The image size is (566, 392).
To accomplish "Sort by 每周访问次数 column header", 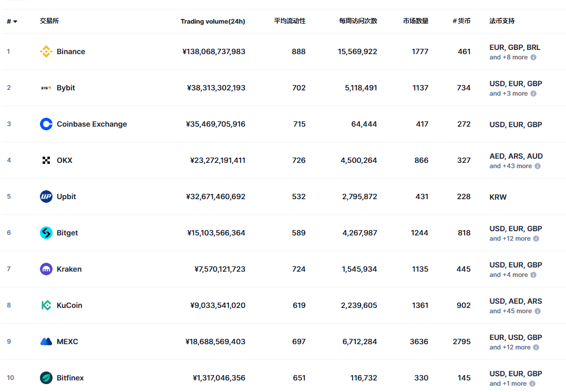I will pyautogui.click(x=358, y=21).
